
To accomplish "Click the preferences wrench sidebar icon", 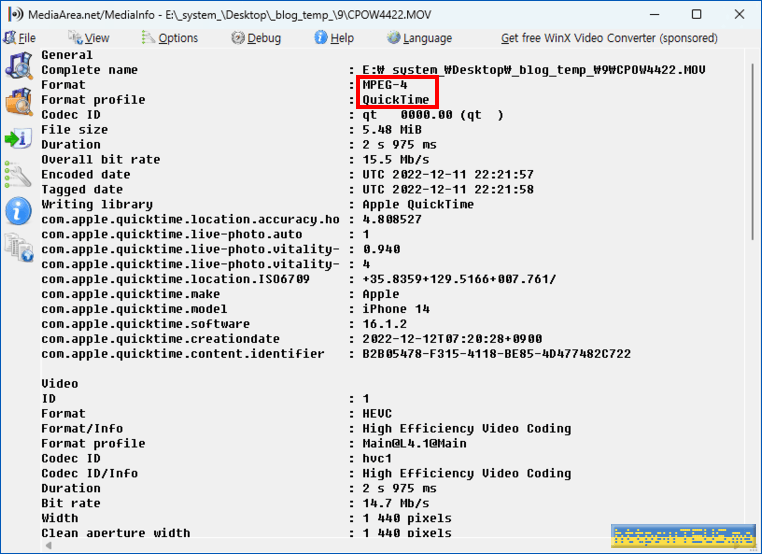I will (x=18, y=175).
